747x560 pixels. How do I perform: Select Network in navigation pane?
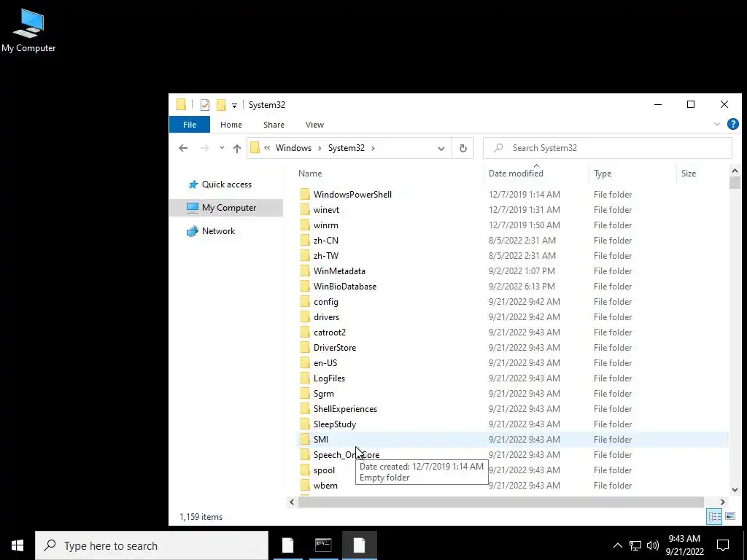tap(218, 231)
